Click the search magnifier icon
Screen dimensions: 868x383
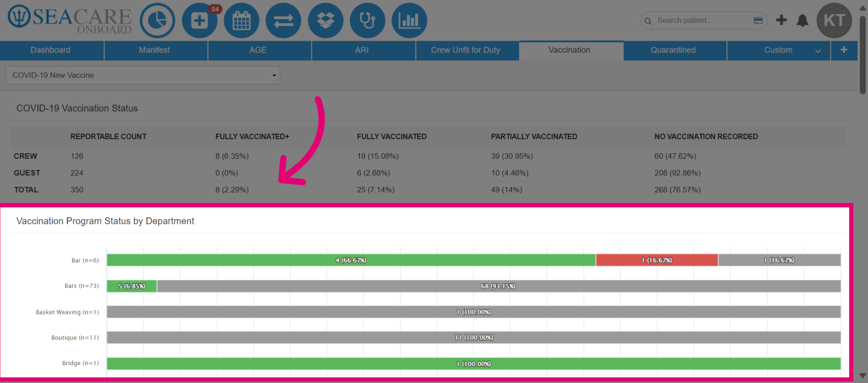(x=648, y=21)
